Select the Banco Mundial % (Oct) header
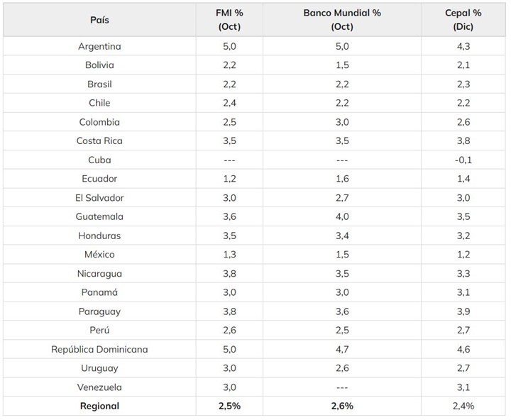Viewport: 511px width, 420px height. click(x=342, y=20)
